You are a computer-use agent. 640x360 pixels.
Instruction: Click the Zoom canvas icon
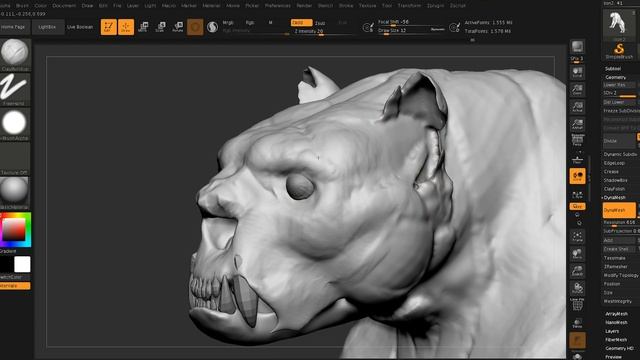pyautogui.click(x=577, y=90)
